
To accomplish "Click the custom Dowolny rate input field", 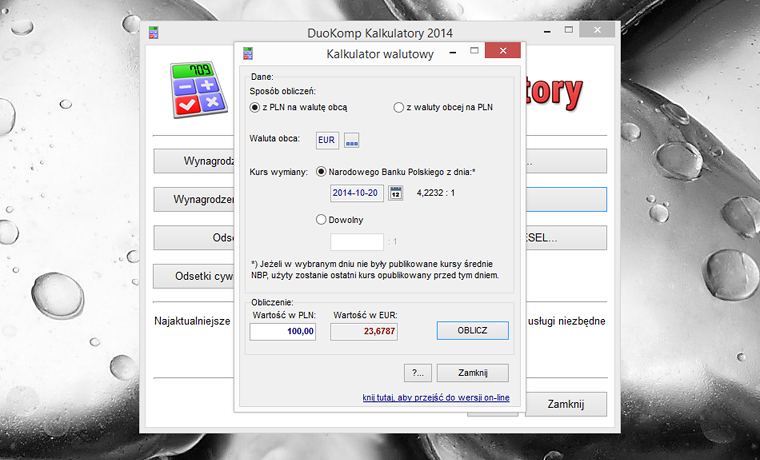I will coord(357,242).
